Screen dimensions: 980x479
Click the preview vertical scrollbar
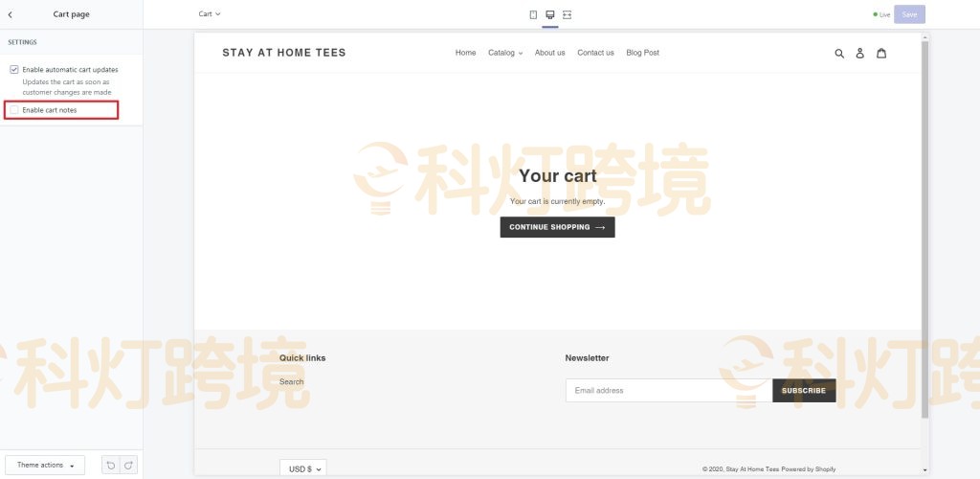coord(925,228)
